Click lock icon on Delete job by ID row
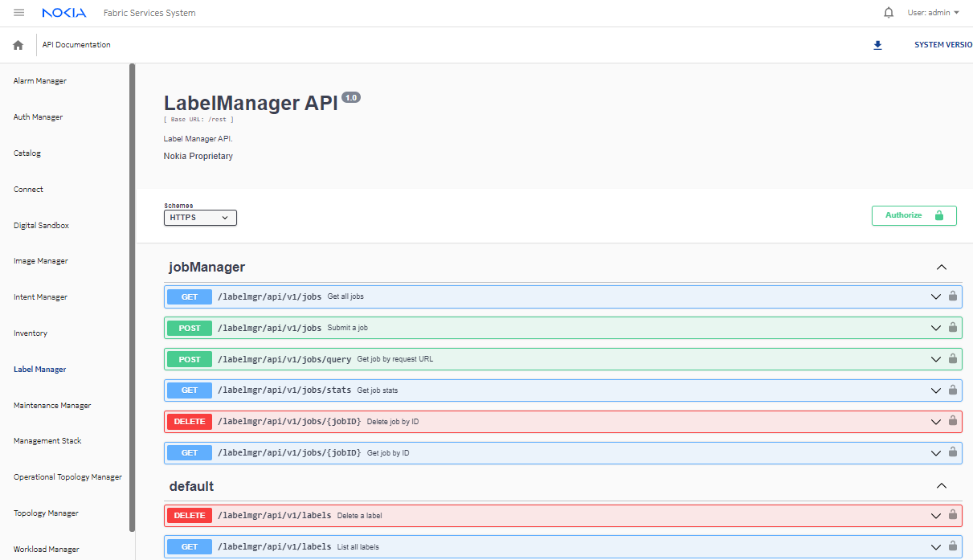Screen dimensions: 973x560 pyautogui.click(x=953, y=421)
